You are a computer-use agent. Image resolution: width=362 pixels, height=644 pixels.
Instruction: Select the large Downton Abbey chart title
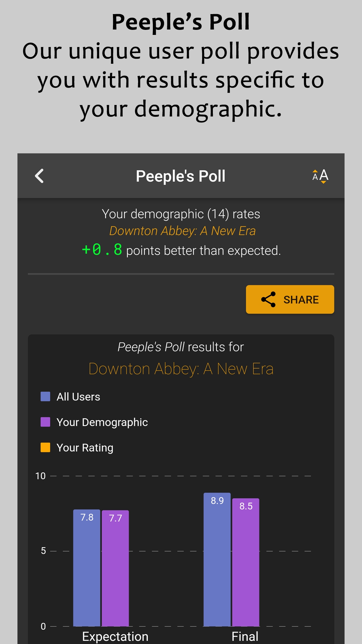click(181, 369)
